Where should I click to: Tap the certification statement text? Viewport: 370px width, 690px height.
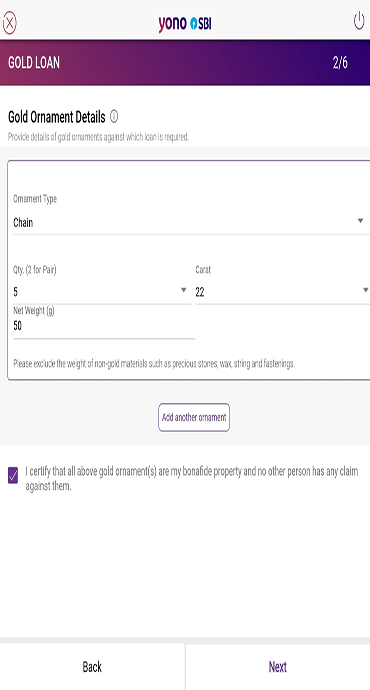[x=191, y=479]
